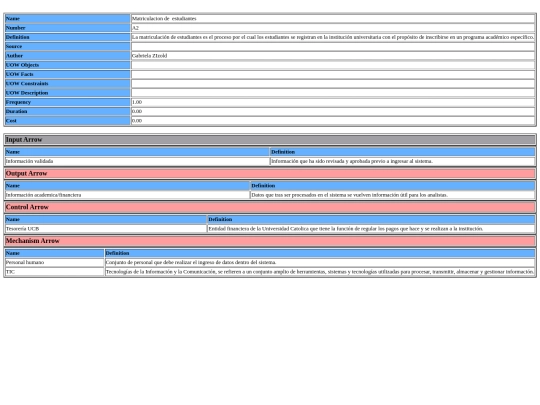Select the 'Cost' row label

coord(68,121)
